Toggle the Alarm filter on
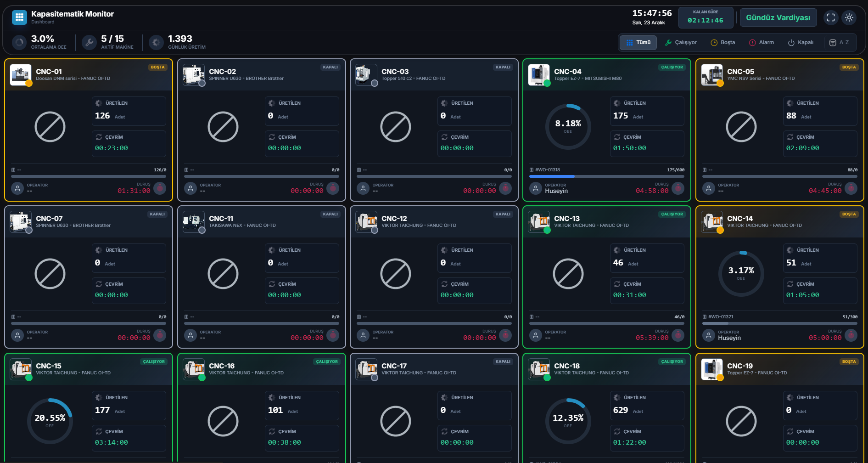This screenshot has width=868, height=463. click(762, 42)
